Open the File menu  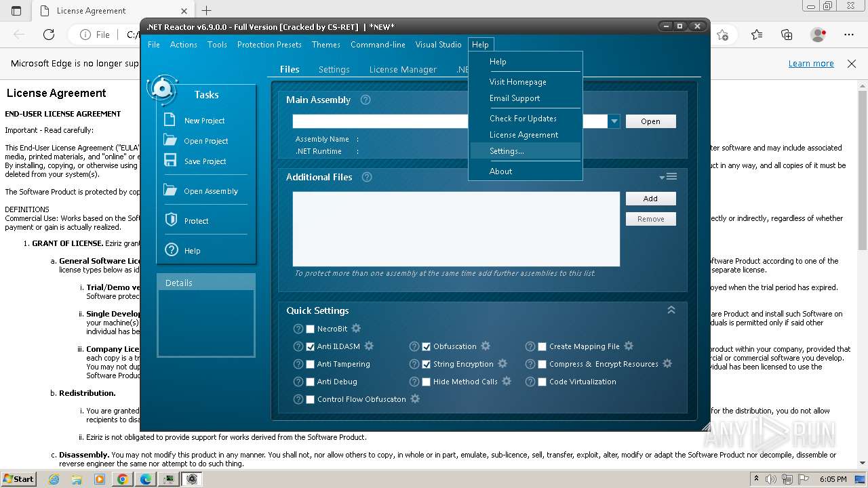click(154, 44)
